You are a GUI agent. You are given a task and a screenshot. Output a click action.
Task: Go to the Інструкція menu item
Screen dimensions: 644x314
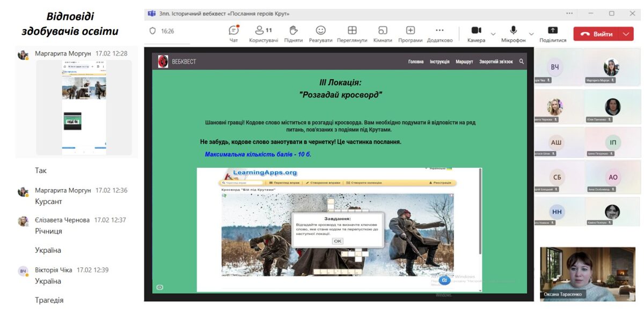tap(440, 62)
